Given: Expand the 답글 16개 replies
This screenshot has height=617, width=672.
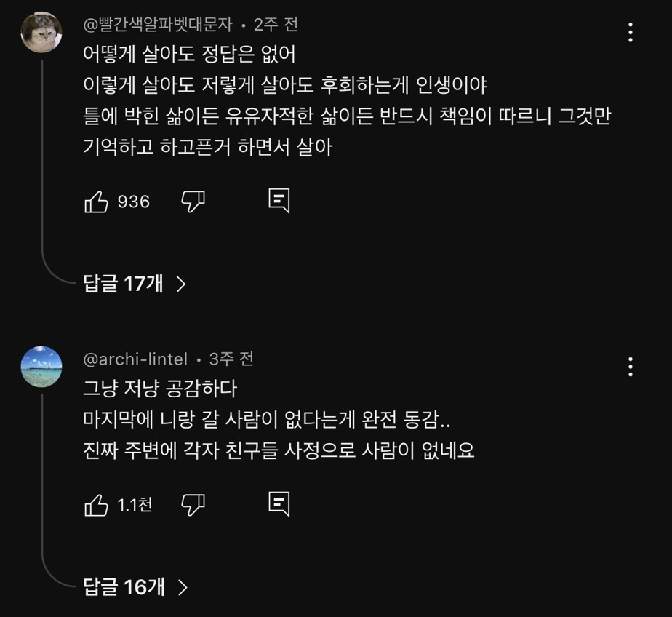Looking at the screenshot, I should click(x=136, y=586).
